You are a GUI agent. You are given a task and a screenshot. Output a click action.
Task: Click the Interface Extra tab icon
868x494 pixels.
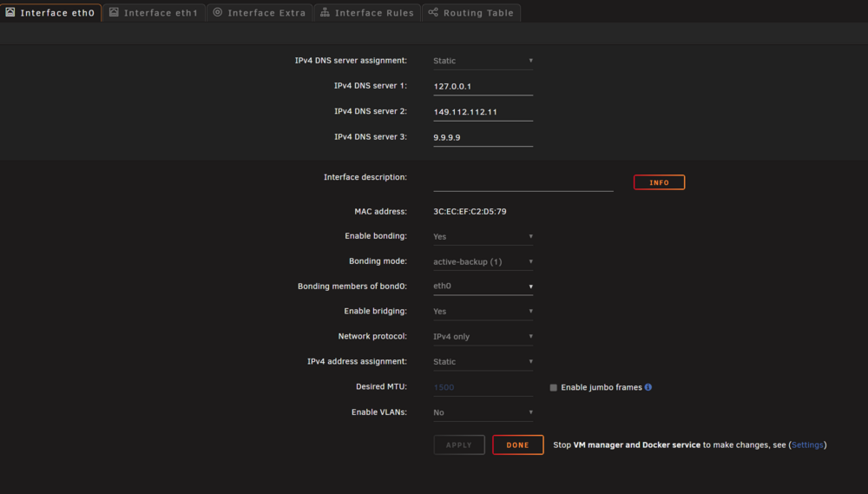(x=218, y=11)
